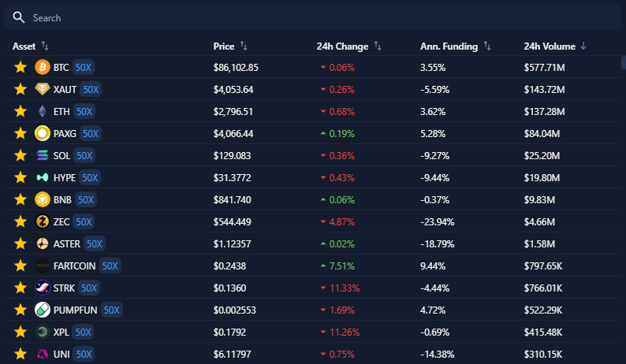Click BTC price $86,102.85

[x=236, y=68]
